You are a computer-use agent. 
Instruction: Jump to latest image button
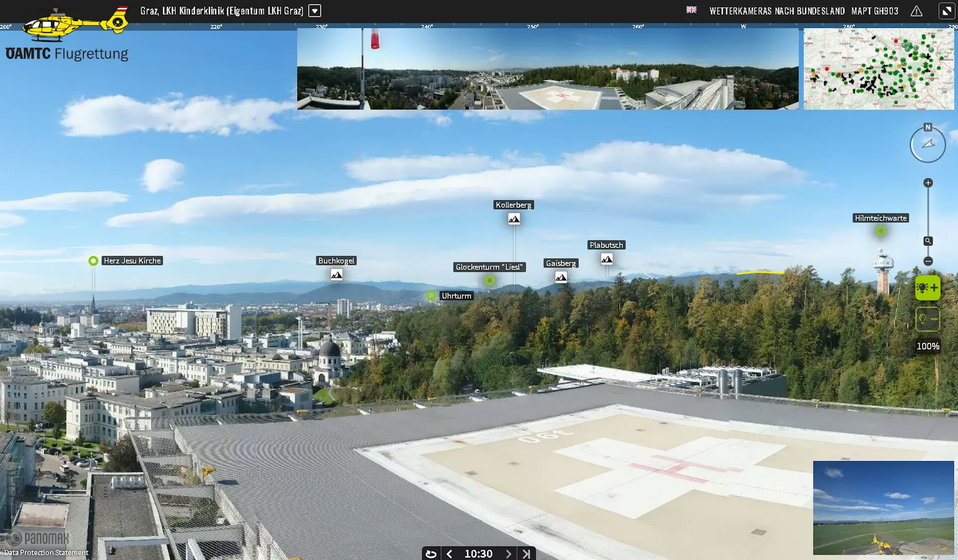coord(526,554)
